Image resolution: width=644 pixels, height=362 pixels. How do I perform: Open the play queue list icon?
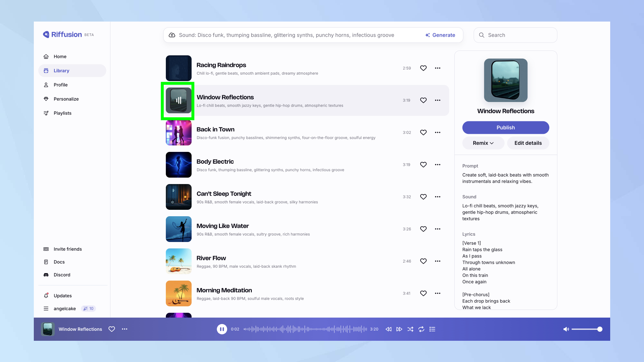pyautogui.click(x=432, y=329)
